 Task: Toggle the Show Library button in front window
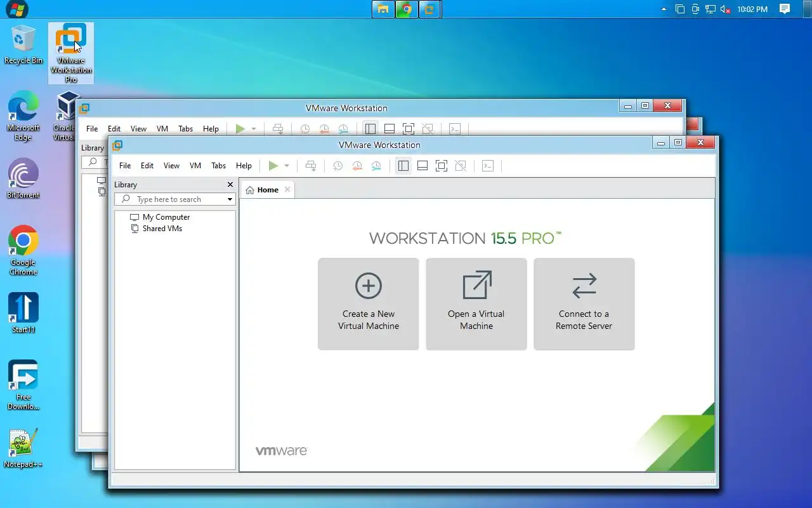[x=403, y=166]
